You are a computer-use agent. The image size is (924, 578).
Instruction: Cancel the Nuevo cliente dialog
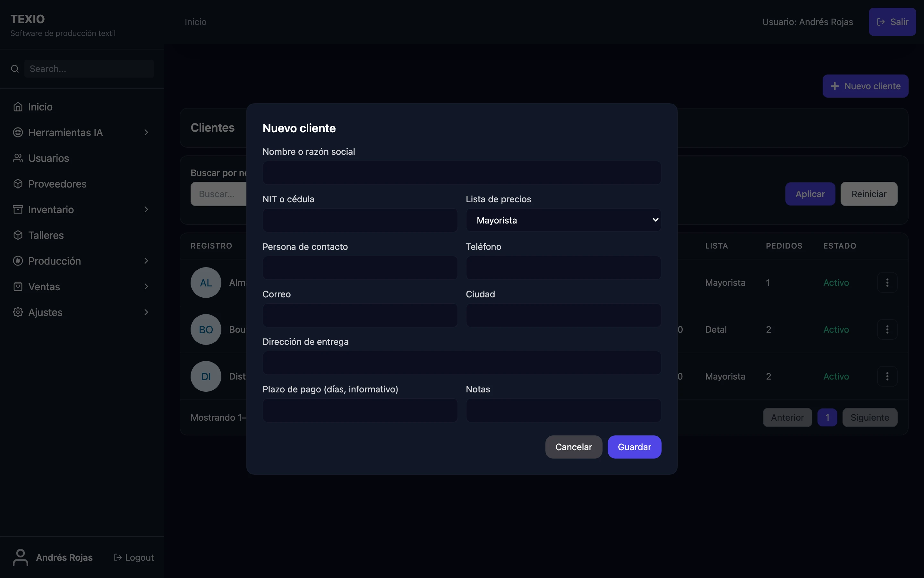click(x=574, y=447)
